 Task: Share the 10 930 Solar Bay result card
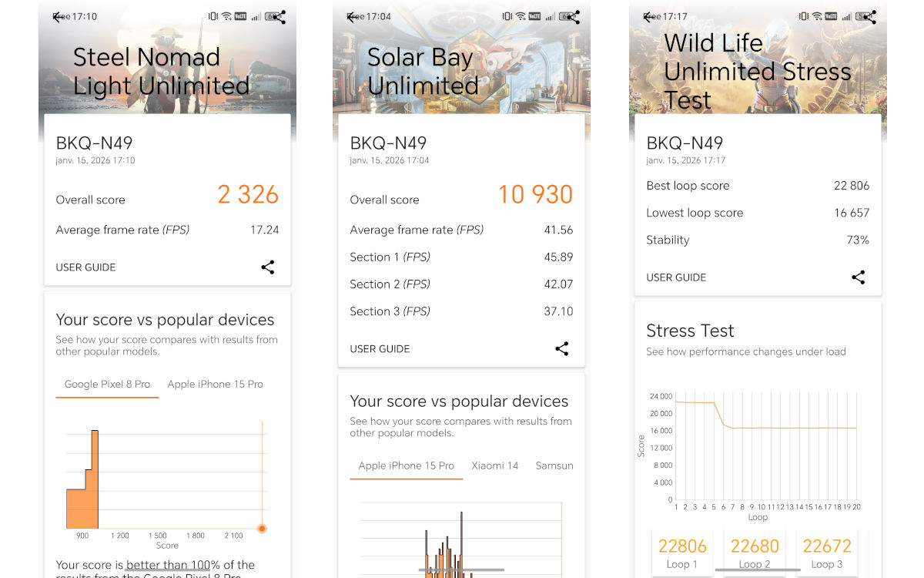562,349
